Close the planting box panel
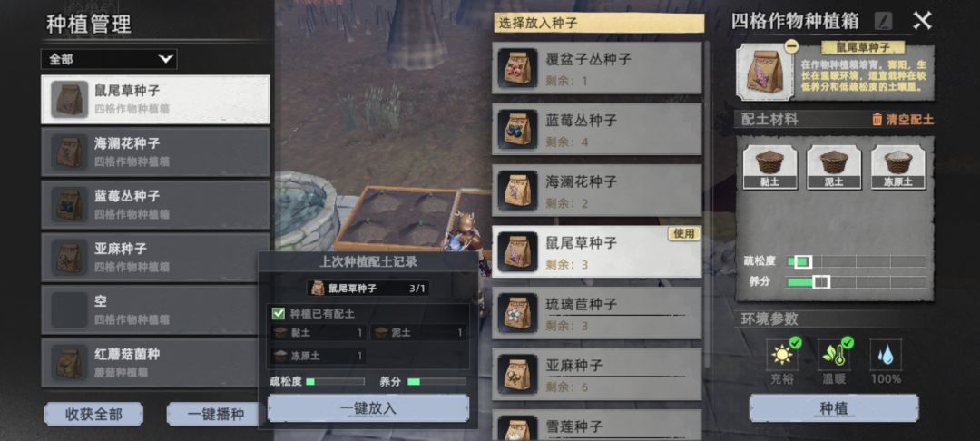Screen dimensions: 980x441 [x=923, y=21]
